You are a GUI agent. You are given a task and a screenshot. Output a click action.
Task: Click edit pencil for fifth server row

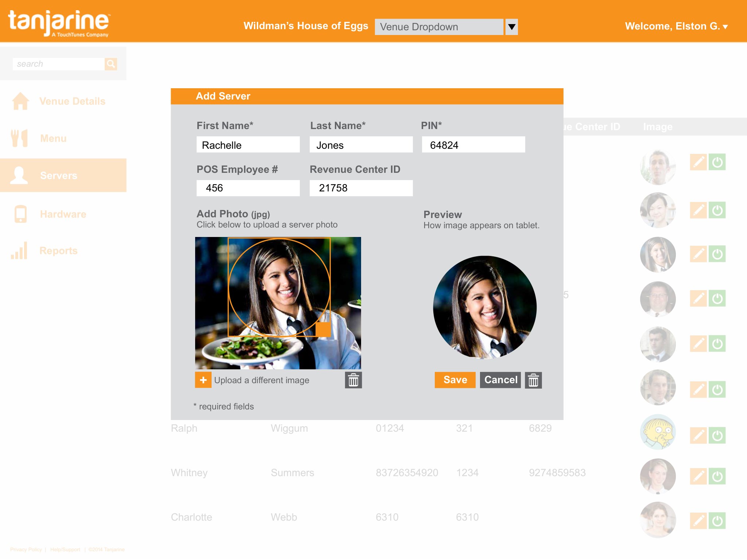click(x=698, y=343)
